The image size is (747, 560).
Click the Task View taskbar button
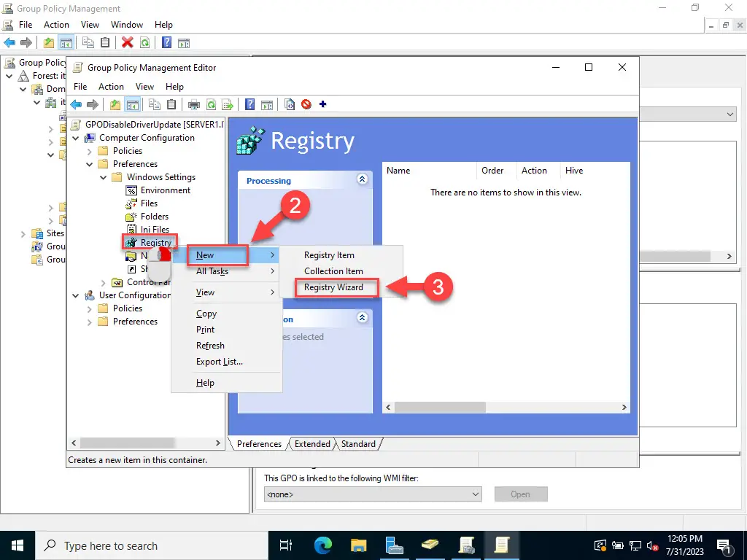(x=286, y=545)
